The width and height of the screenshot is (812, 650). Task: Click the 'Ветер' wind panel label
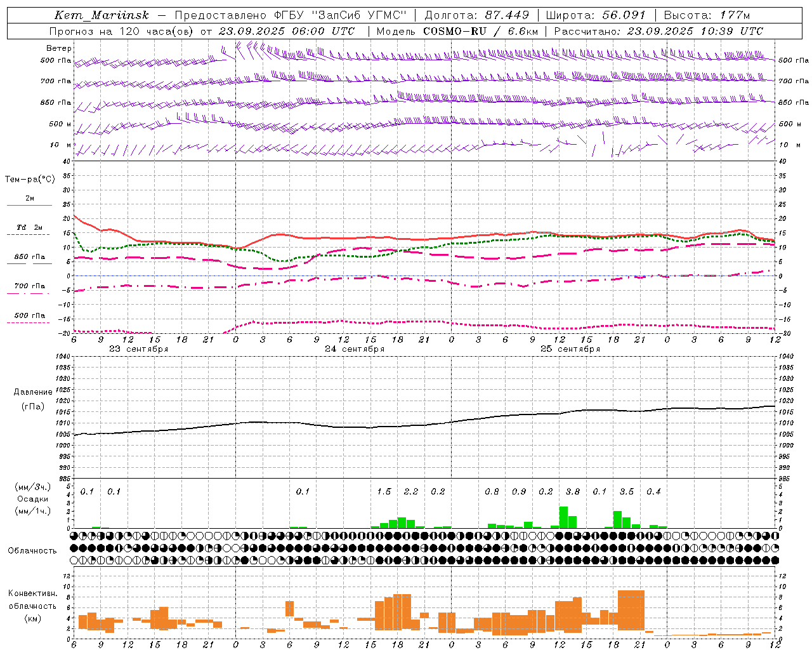(59, 48)
